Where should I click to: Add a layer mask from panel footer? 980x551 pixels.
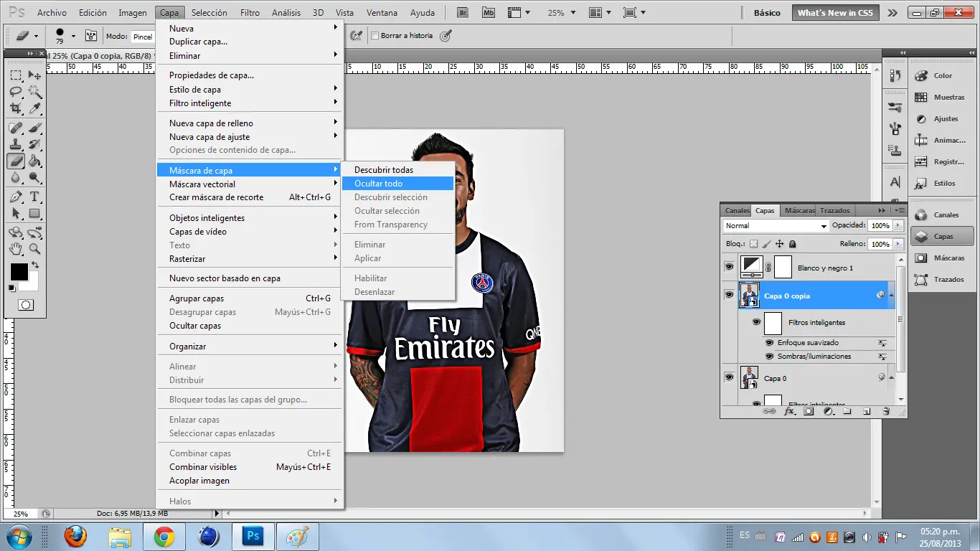pyautogui.click(x=809, y=411)
